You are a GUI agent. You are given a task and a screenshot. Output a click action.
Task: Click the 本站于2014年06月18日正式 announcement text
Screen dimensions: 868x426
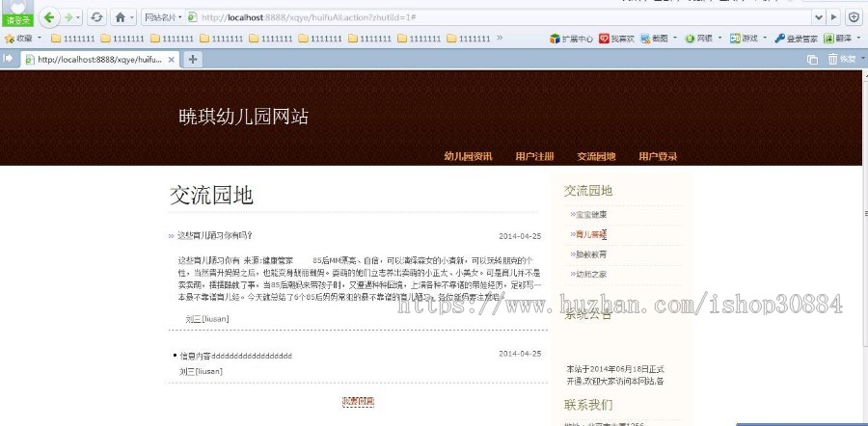pyautogui.click(x=615, y=369)
